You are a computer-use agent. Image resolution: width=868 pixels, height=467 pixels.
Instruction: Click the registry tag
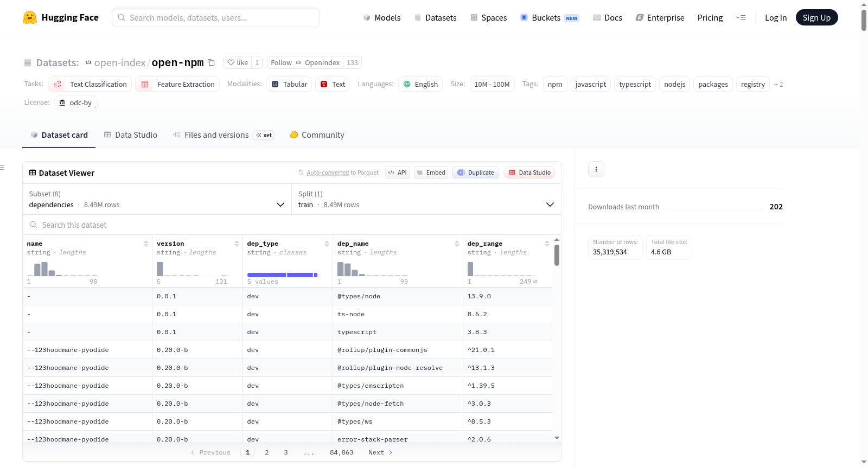click(753, 84)
